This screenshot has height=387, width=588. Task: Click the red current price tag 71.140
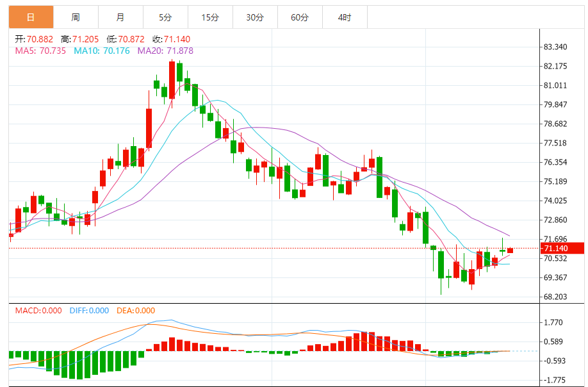point(562,248)
